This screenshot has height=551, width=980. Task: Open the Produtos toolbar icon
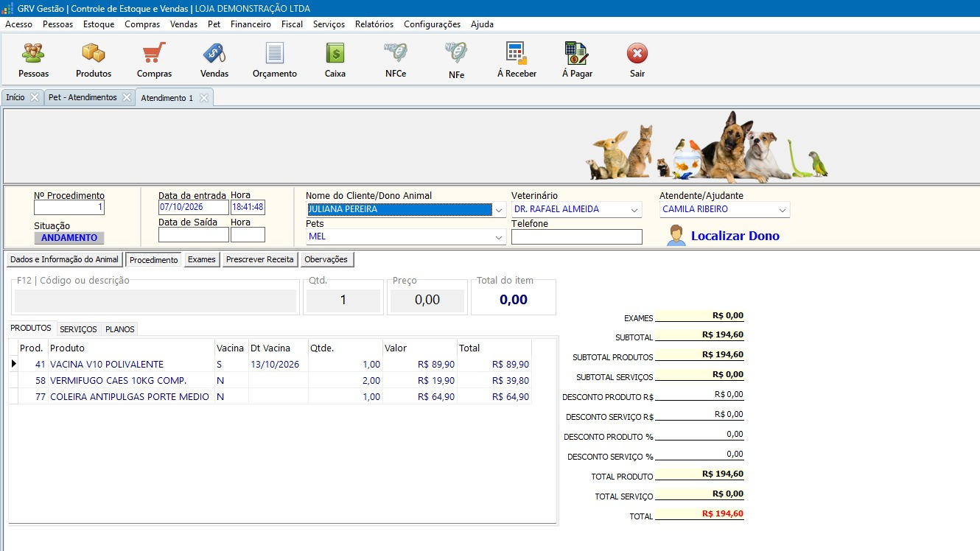94,54
